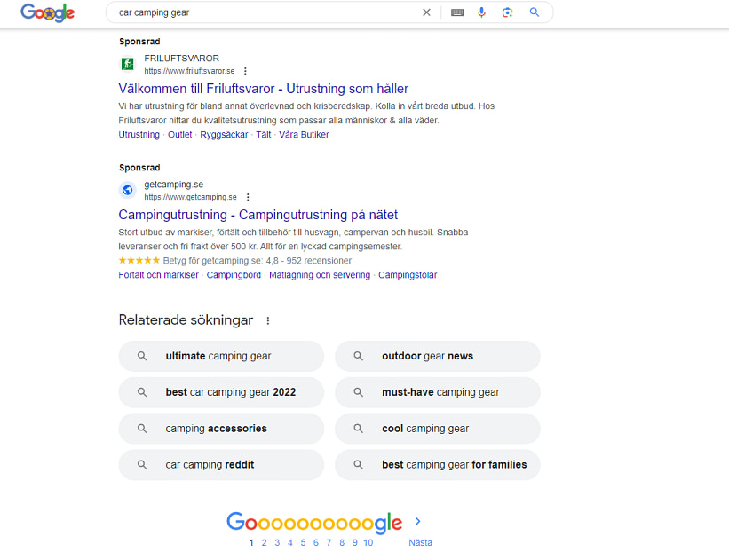The width and height of the screenshot is (729, 560).
Task: Click the blue magnifying glass search icon
Action: coord(532,12)
